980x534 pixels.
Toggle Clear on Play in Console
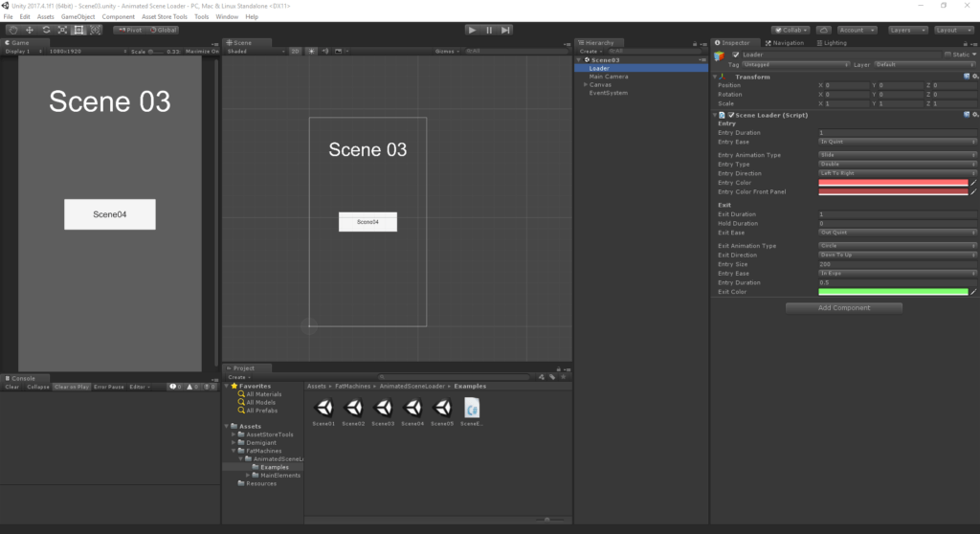(71, 387)
